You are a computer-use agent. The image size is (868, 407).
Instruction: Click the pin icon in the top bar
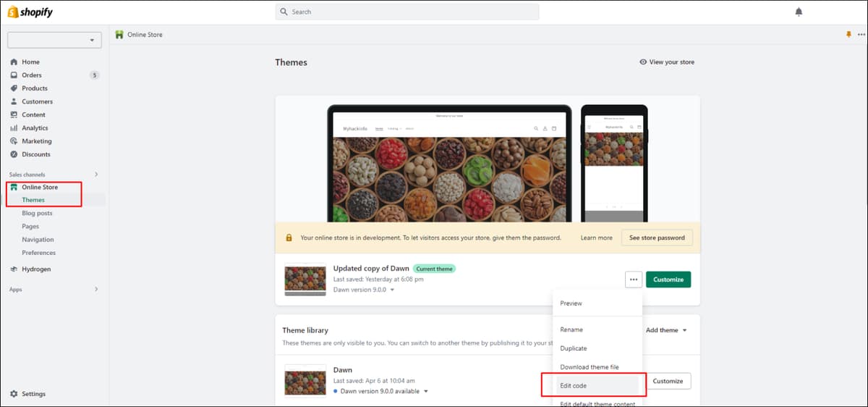click(848, 35)
